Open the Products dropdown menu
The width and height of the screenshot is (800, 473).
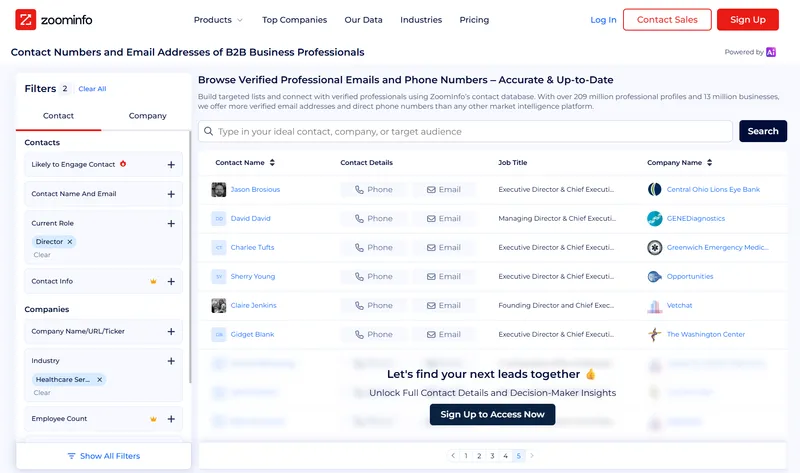218,20
